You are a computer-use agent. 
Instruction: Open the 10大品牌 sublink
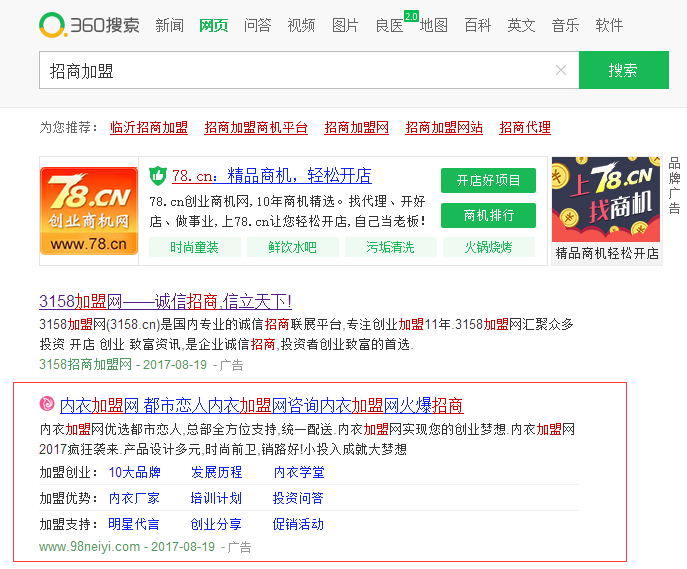tap(135, 472)
